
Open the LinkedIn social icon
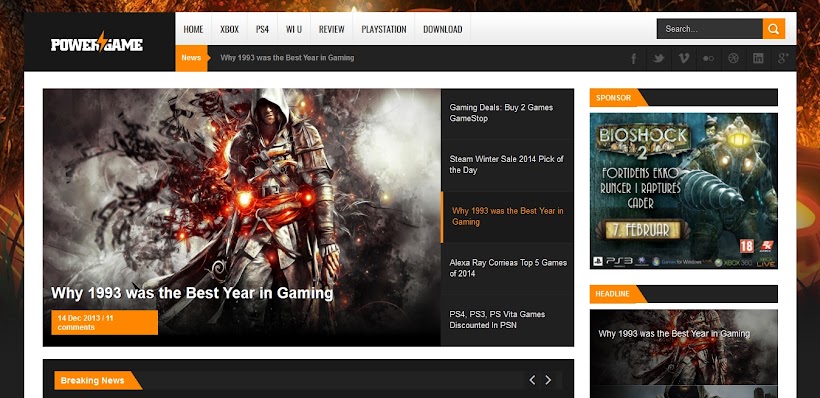pyautogui.click(x=758, y=58)
